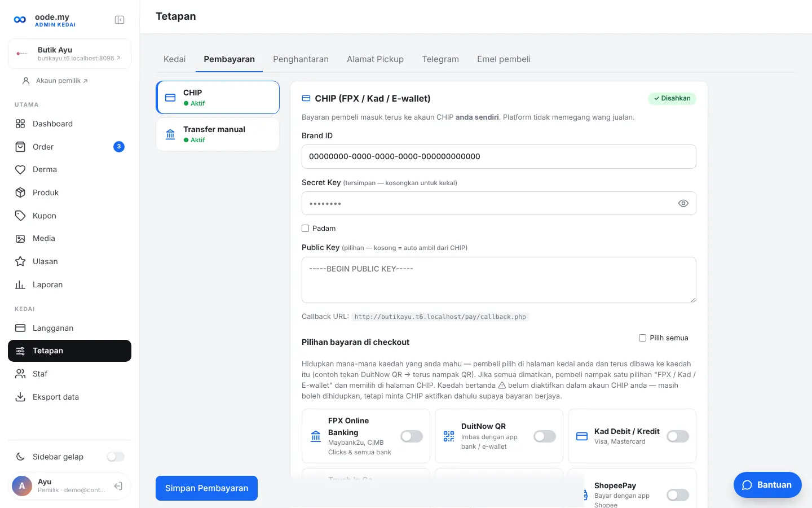Click Simpan Pembayaran button
The width and height of the screenshot is (812, 508).
pyautogui.click(x=206, y=488)
